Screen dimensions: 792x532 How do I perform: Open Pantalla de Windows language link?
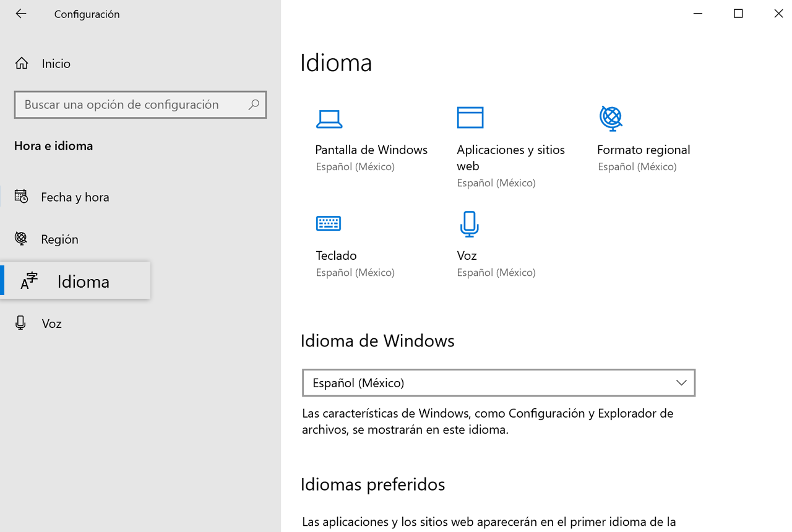click(371, 150)
